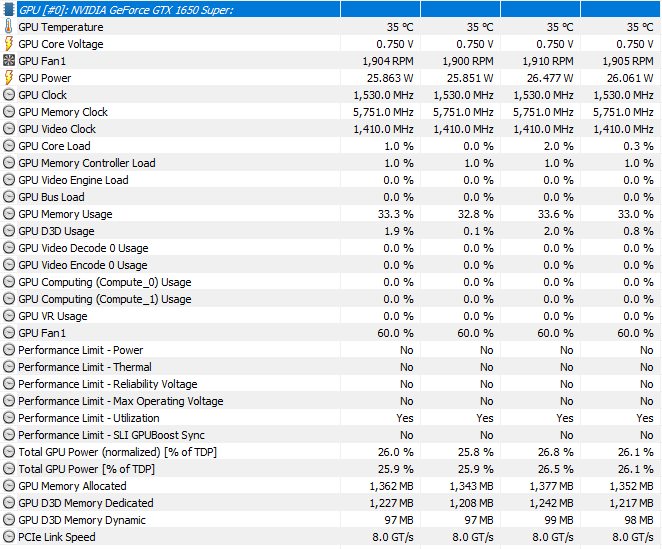Screen dimensions: 662x549
Task: Click icon beside GPU Memory Controller Load
Action: [8, 163]
